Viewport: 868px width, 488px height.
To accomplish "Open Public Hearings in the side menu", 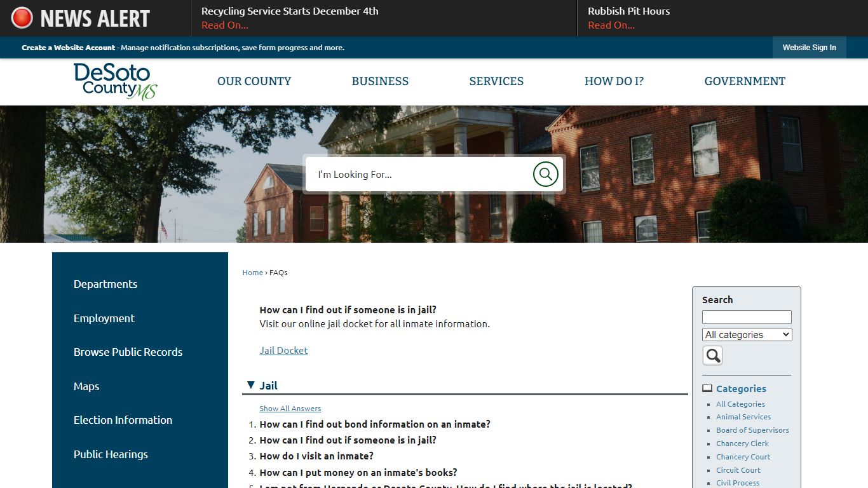I will (111, 454).
